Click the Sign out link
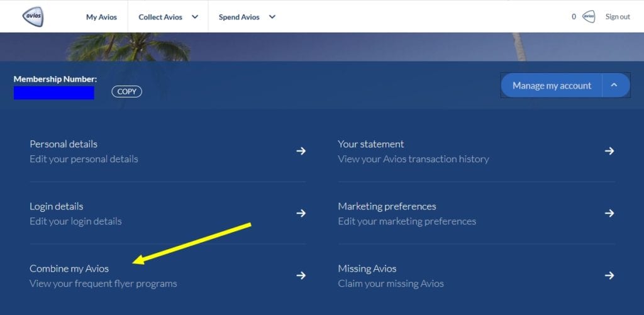This screenshot has width=644, height=315. [x=618, y=17]
